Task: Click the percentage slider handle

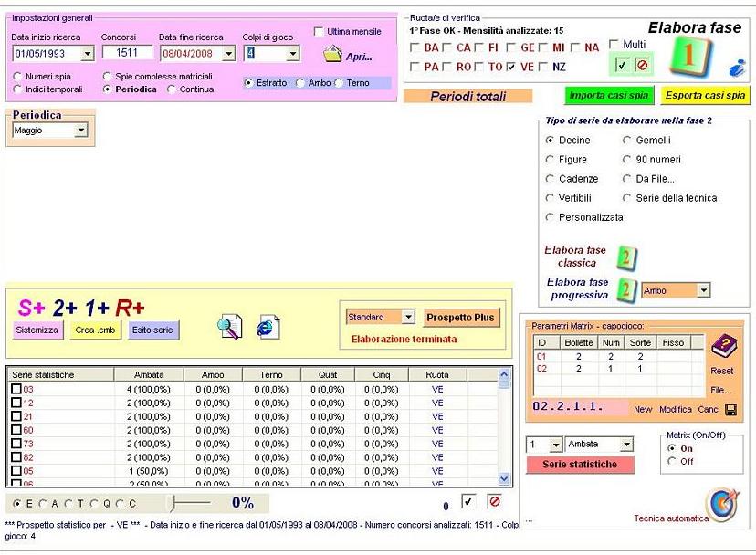Action: click(172, 503)
